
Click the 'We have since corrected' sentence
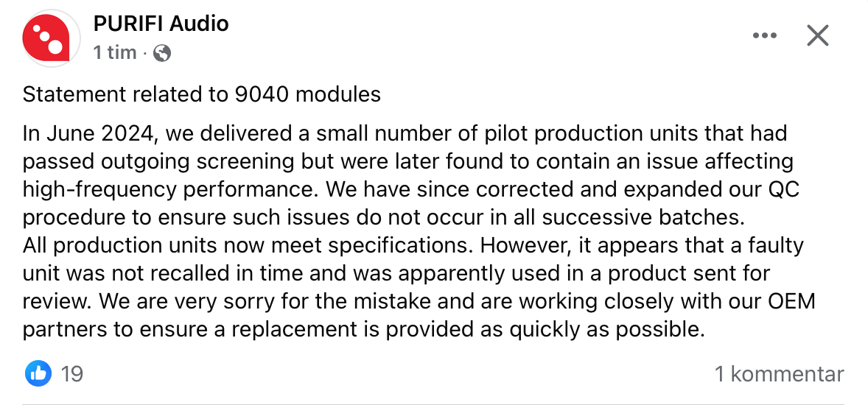pyautogui.click(x=410, y=204)
